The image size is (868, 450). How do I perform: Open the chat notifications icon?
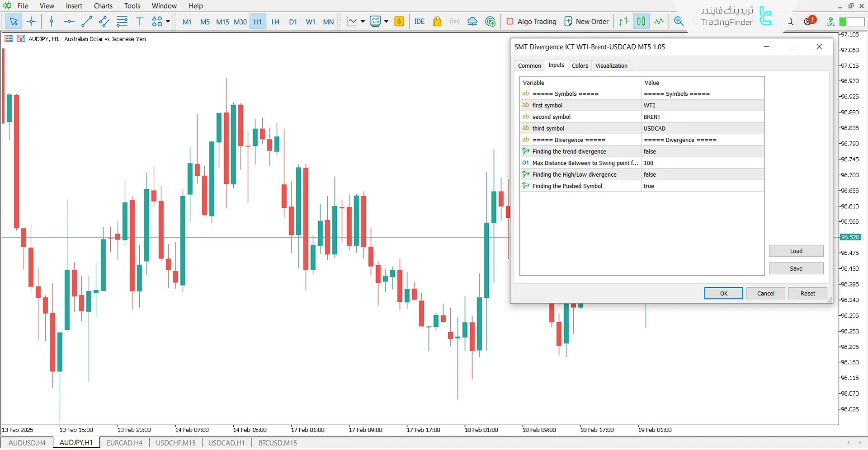pos(809,21)
